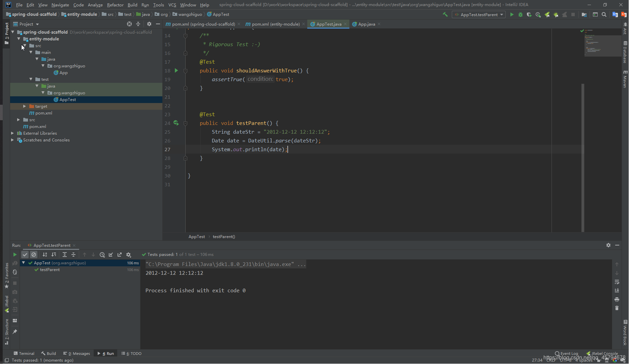Viewport: 629px width, 364px height.
Task: Click the locate current file icon in Project panel
Action: [129, 24]
